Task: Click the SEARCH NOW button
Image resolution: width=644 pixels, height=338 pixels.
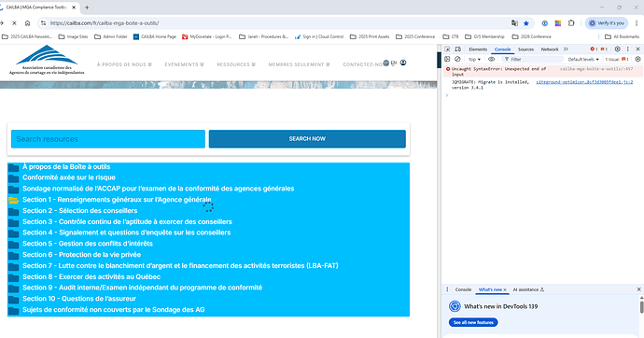Action: click(307, 139)
